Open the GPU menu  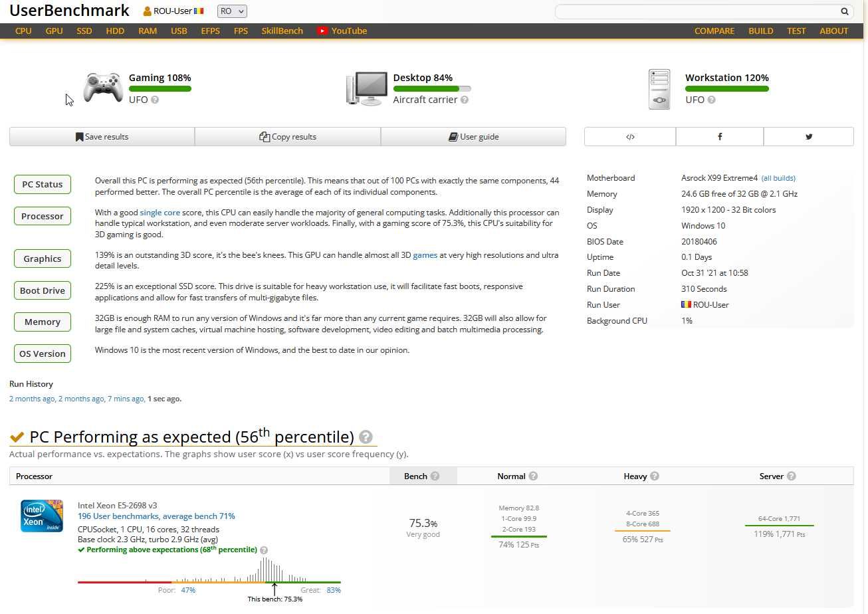click(54, 31)
